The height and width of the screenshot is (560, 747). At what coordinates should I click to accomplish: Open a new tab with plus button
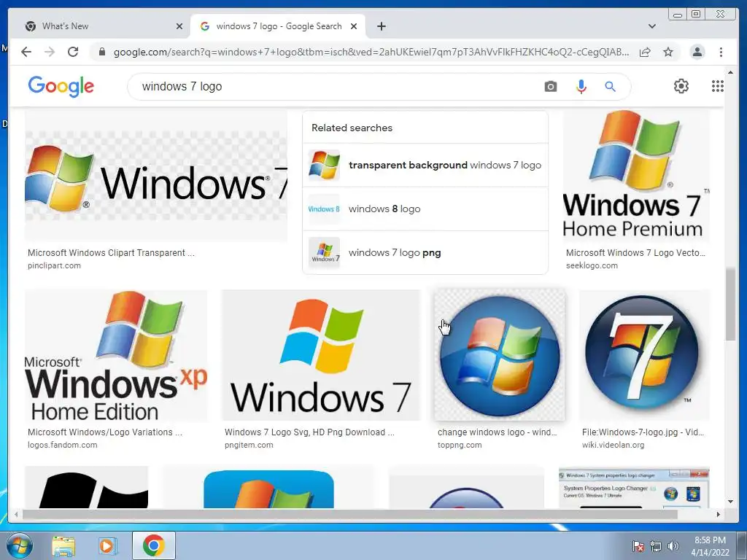click(x=381, y=26)
